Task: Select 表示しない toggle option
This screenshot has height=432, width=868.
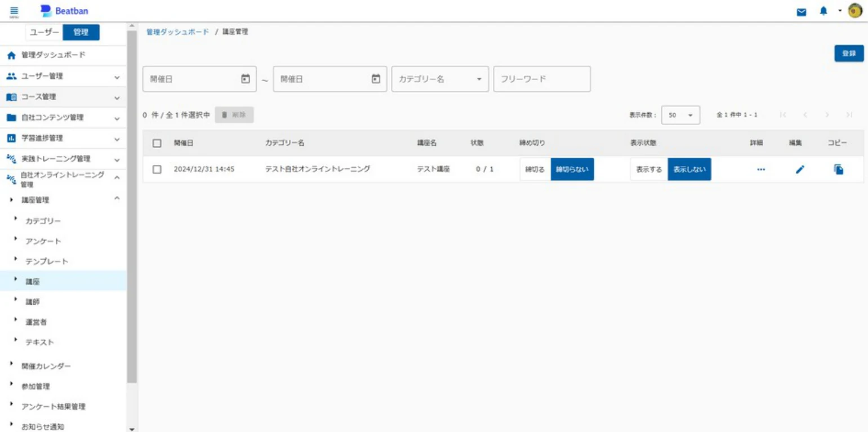Action: [x=689, y=170]
